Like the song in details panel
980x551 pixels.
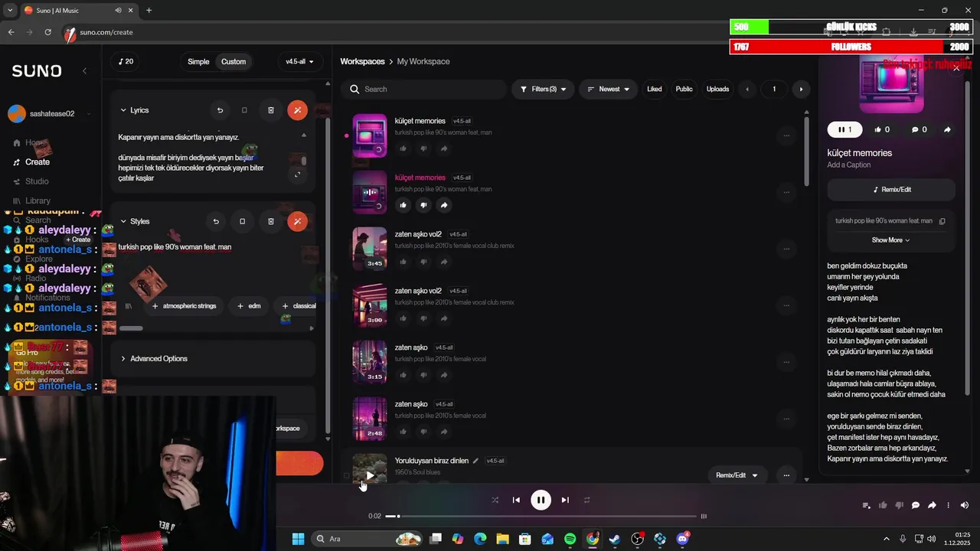coord(882,130)
